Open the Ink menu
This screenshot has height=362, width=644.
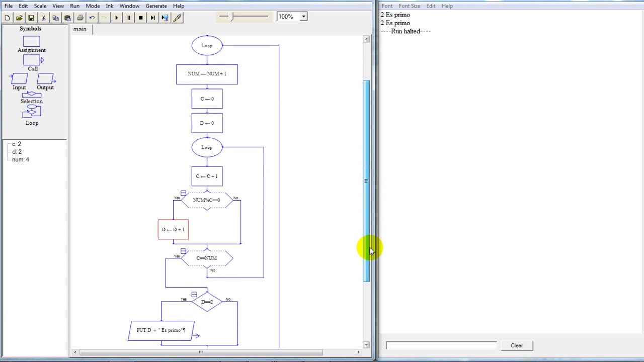[109, 6]
